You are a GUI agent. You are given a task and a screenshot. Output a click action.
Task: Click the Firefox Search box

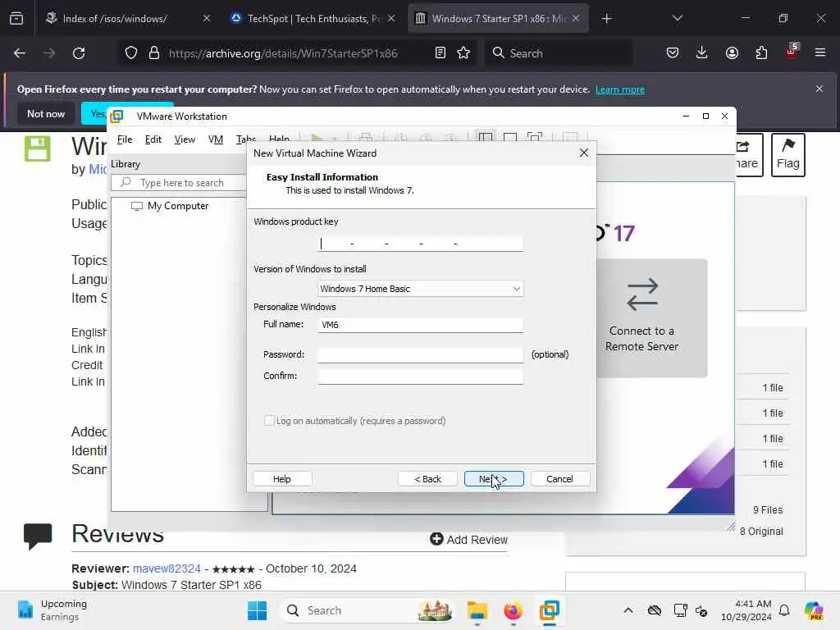(x=559, y=53)
